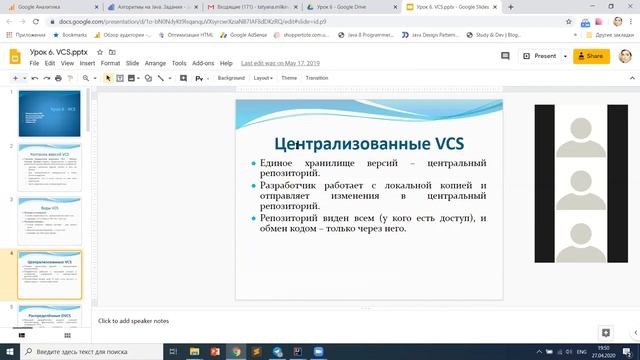
Task: Click the Share button
Action: coord(591,56)
